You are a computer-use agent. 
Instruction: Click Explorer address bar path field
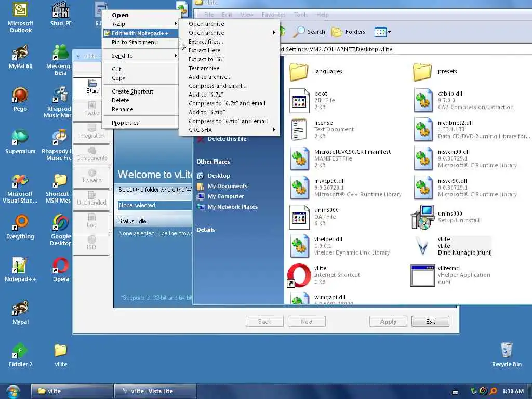click(406, 49)
